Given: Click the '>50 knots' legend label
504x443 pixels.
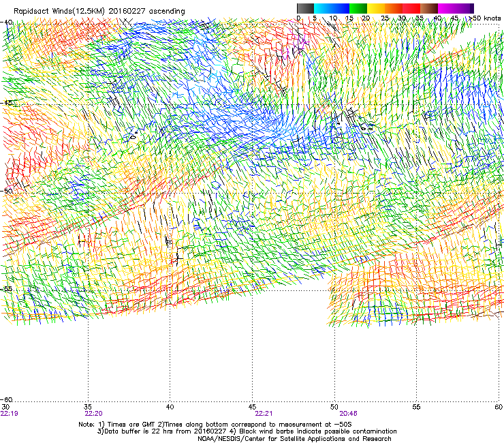Looking at the screenshot, I should tap(485, 18).
